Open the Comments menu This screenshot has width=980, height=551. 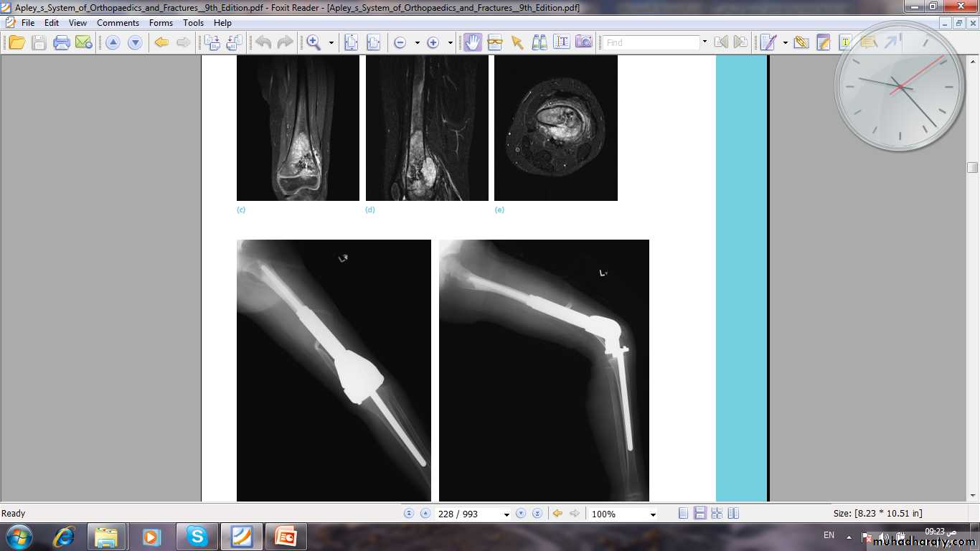[x=118, y=23]
